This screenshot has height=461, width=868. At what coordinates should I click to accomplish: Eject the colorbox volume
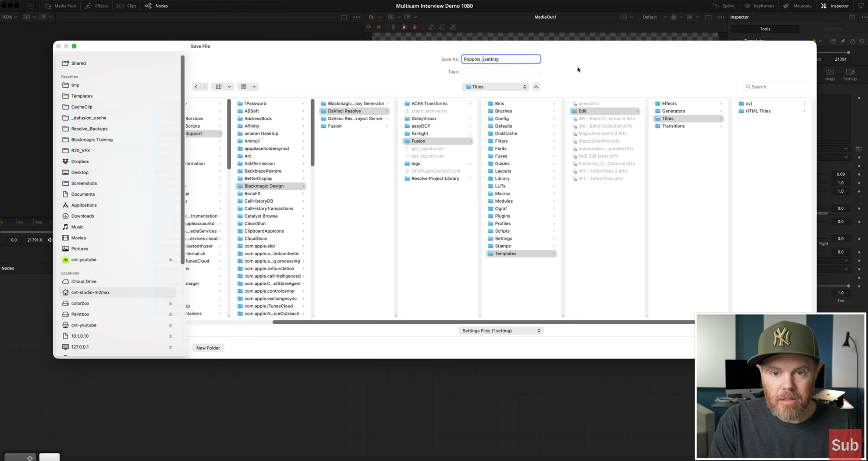click(x=171, y=303)
